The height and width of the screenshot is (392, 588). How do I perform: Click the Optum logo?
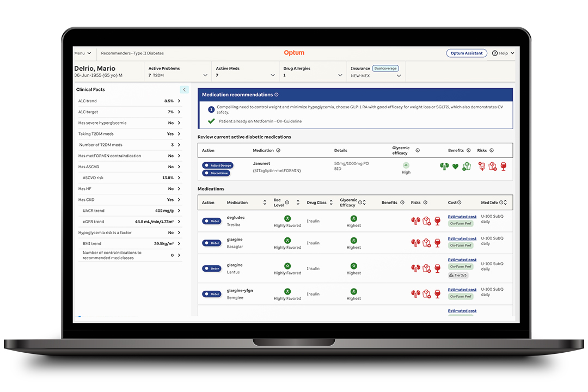pyautogui.click(x=294, y=53)
